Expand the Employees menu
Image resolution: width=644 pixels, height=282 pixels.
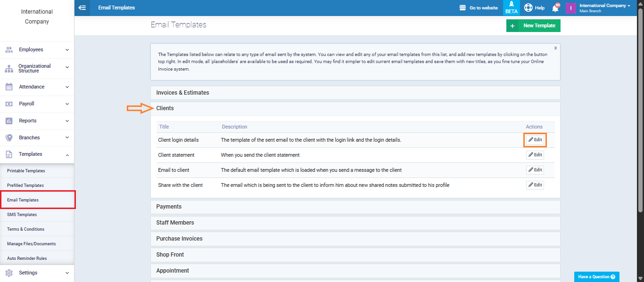tap(37, 49)
